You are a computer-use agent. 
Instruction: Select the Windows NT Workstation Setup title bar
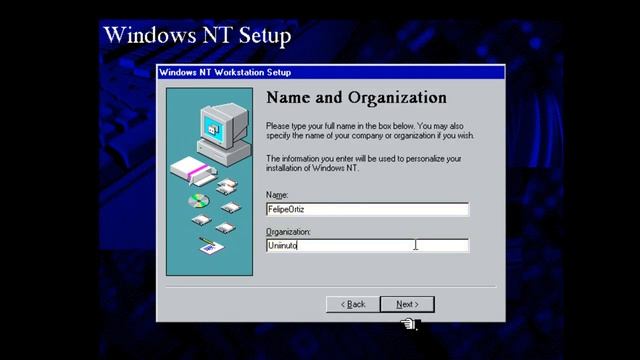tap(331, 73)
